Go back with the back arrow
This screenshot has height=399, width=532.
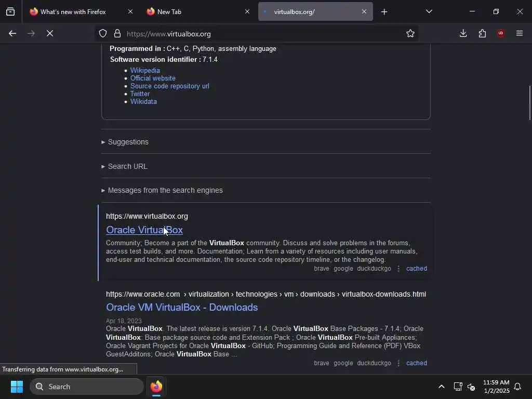12,33
